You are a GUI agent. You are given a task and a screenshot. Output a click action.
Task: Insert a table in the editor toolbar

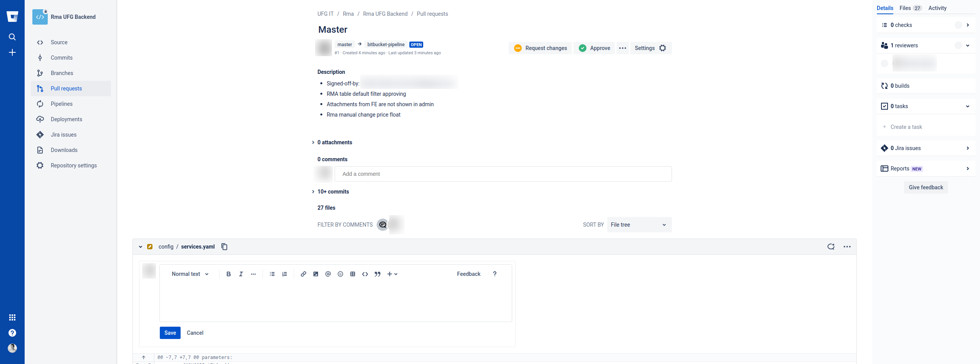tap(352, 274)
